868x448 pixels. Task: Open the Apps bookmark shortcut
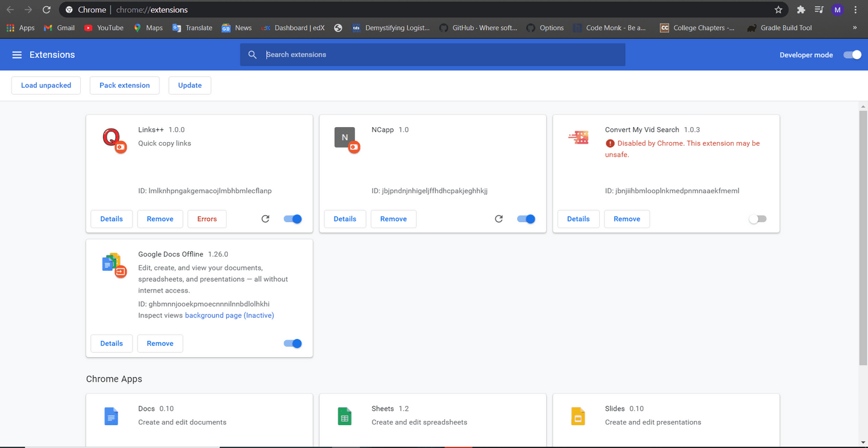click(20, 28)
